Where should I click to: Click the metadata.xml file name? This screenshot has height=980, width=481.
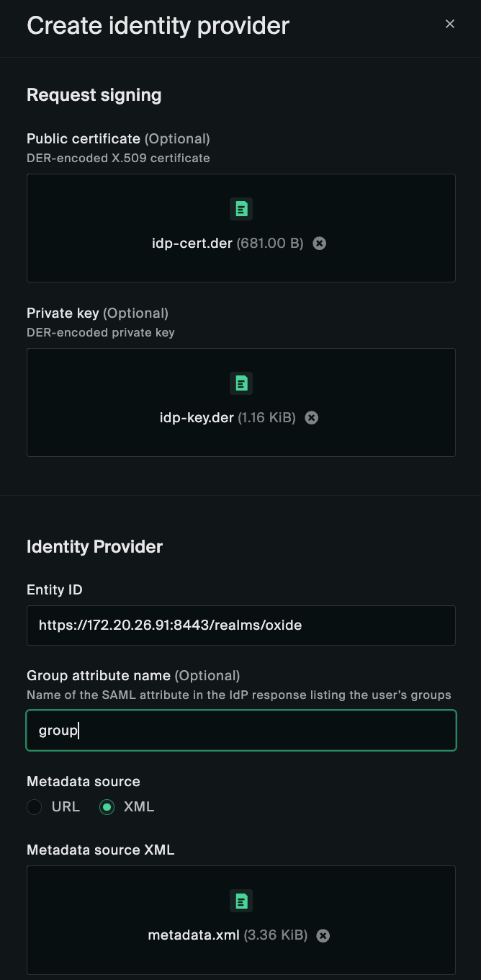point(194,935)
